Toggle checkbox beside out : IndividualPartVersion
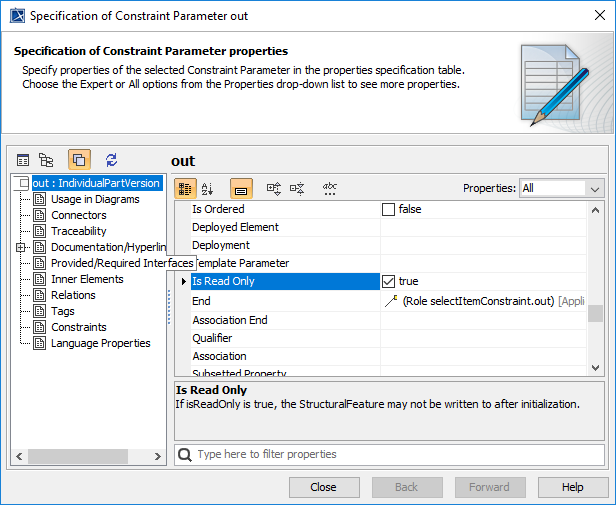This screenshot has width=616, height=505. pos(22,183)
